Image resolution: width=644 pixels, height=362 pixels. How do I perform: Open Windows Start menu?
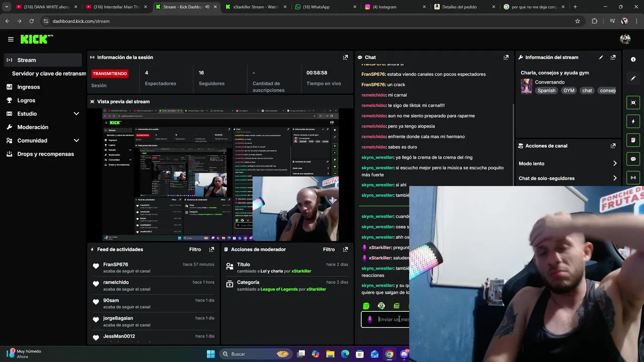211,354
